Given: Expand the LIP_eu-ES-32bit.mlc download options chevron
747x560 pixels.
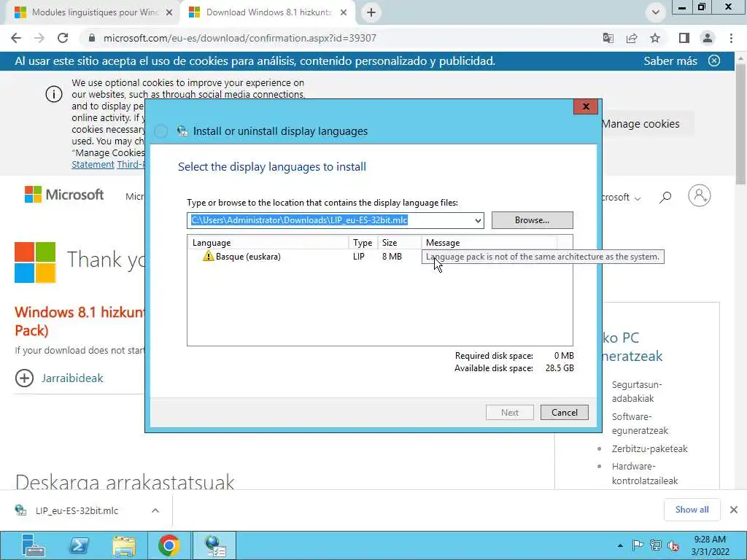Looking at the screenshot, I should [x=155, y=510].
